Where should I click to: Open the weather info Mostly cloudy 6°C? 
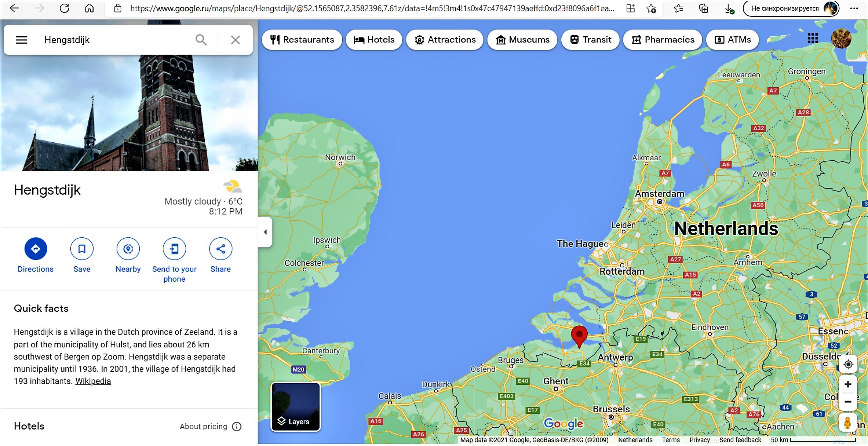tap(204, 197)
